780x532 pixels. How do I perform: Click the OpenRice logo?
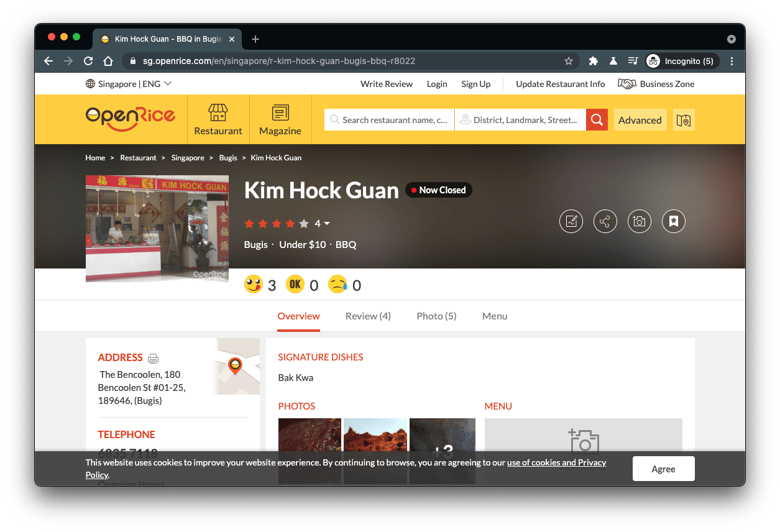[x=131, y=118]
